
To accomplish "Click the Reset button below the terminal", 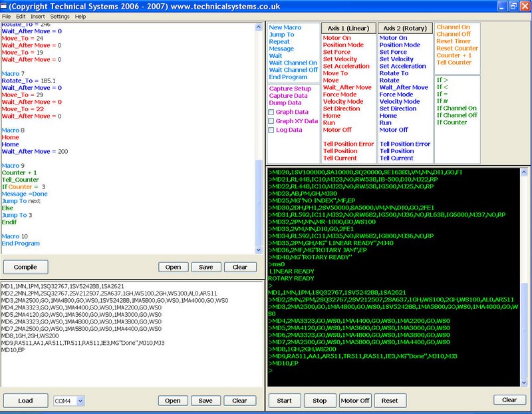I will tap(389, 401).
